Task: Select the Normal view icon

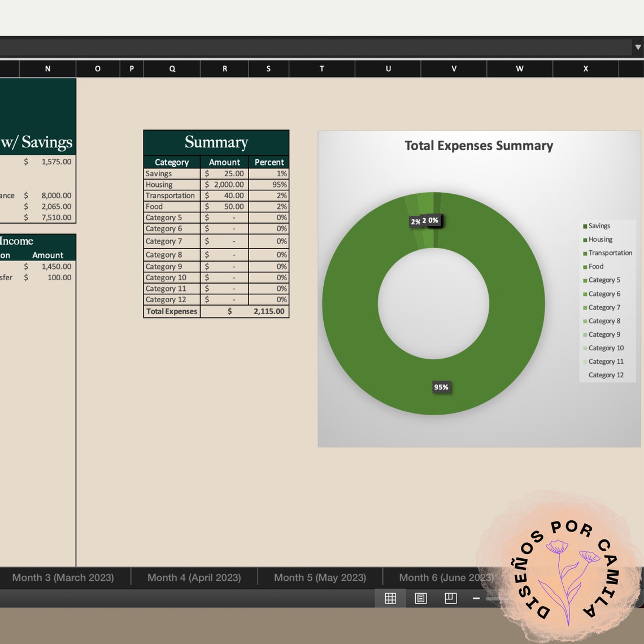Action: point(390,598)
